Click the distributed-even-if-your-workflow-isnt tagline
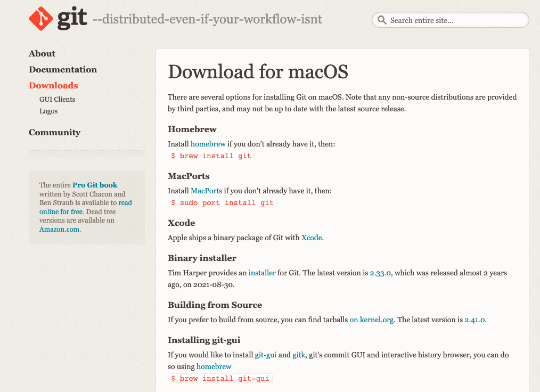The image size is (540, 392). 207,19
